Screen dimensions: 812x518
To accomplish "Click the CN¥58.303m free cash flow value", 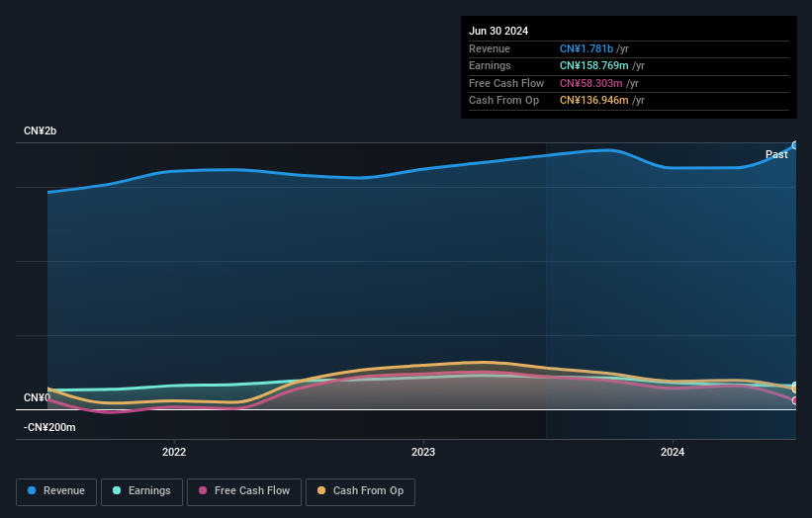I will (590, 83).
